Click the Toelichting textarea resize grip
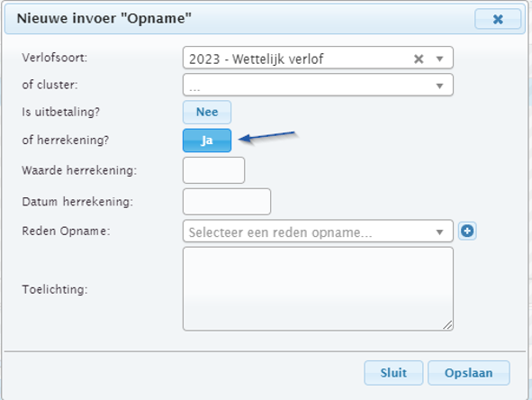The height and width of the screenshot is (400, 532). [x=447, y=325]
